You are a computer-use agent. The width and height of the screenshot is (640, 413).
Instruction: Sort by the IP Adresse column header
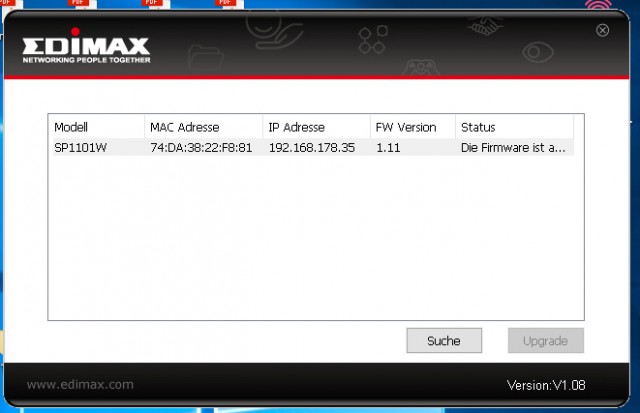click(317, 127)
